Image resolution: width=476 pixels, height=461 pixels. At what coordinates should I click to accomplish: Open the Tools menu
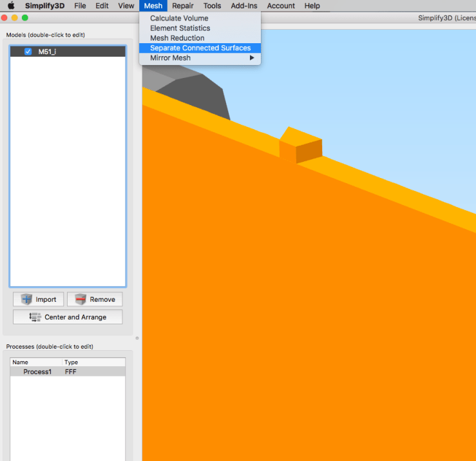212,6
